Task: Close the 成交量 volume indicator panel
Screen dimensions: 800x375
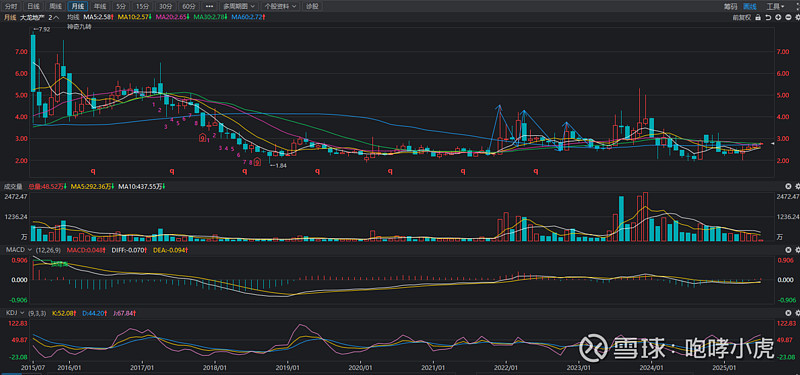Action: point(788,186)
